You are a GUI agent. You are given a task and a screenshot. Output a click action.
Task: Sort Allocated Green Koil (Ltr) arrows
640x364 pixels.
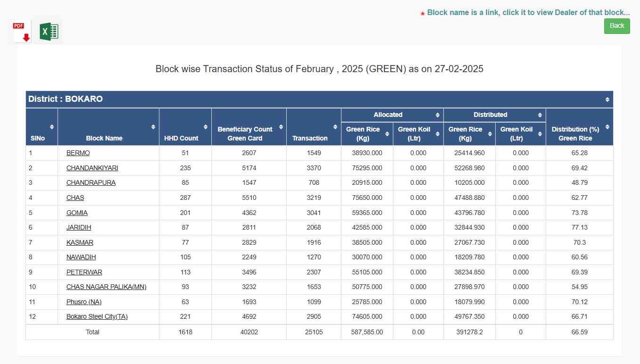tap(438, 134)
